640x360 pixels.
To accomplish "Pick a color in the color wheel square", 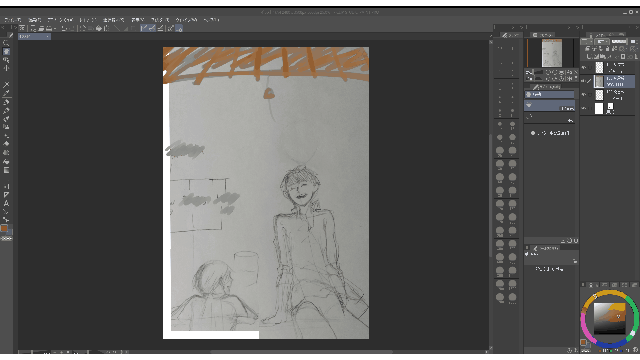I will pos(609,319).
